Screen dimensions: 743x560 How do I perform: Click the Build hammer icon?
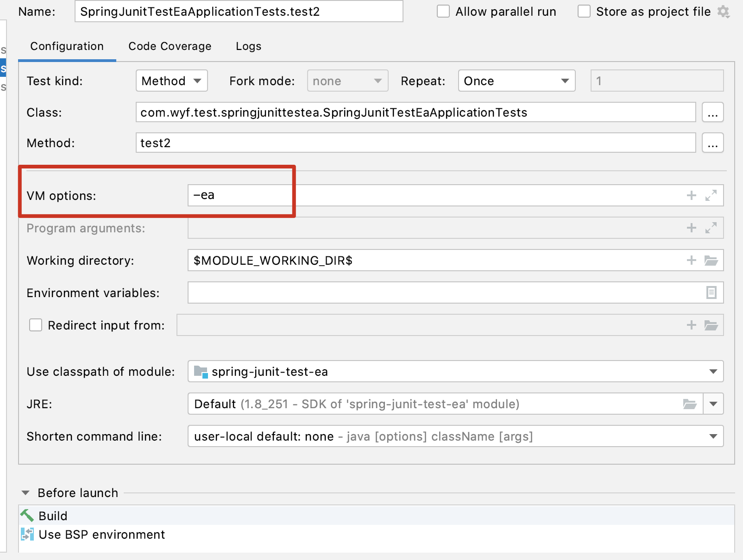pos(27,515)
